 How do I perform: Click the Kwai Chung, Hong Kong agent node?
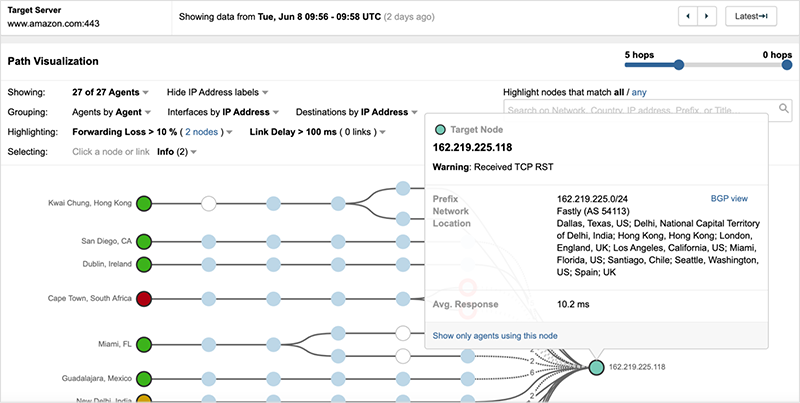[x=144, y=203]
